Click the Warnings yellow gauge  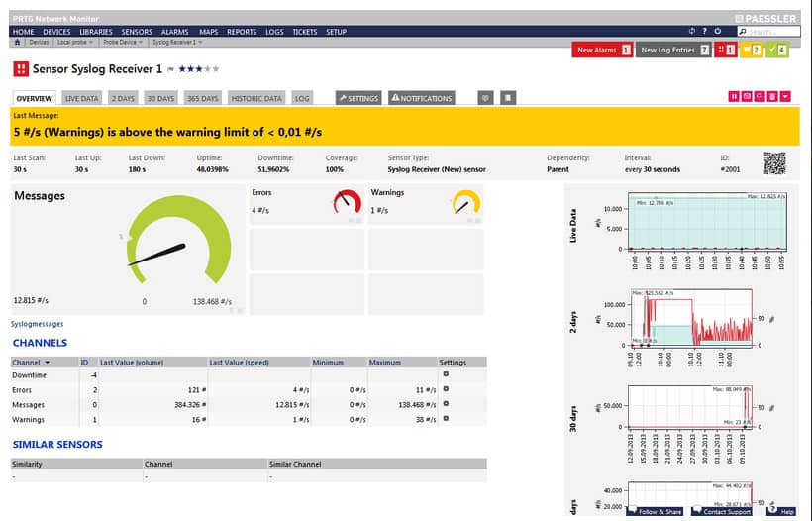[466, 202]
